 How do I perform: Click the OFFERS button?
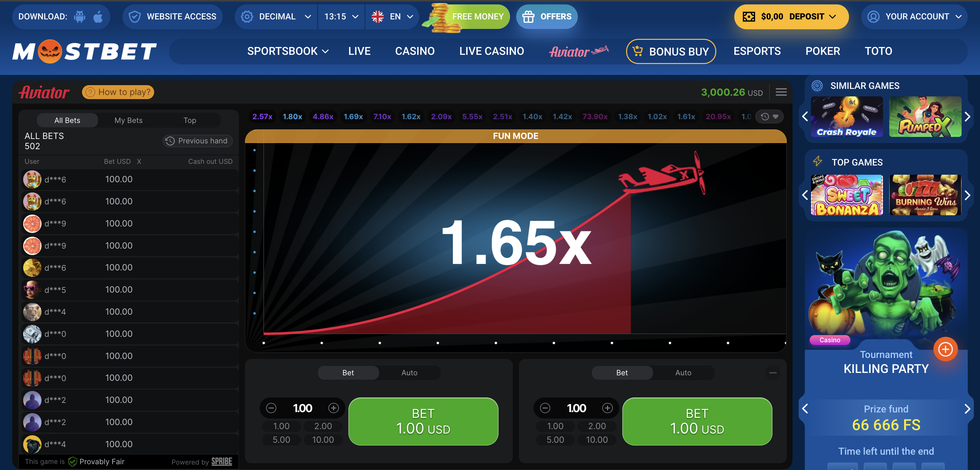pos(547,16)
